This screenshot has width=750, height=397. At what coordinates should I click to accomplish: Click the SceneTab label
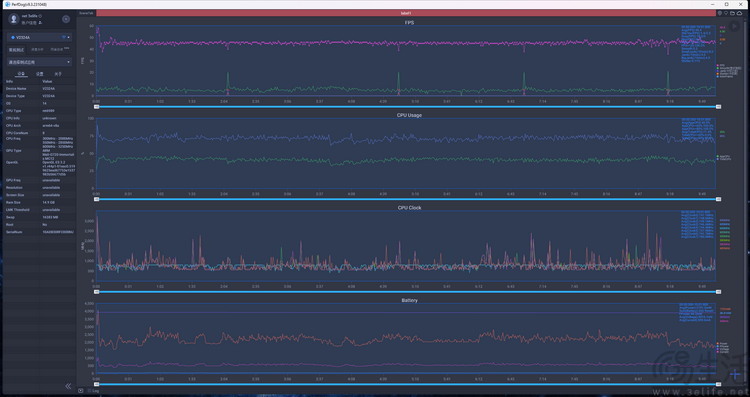click(x=87, y=13)
